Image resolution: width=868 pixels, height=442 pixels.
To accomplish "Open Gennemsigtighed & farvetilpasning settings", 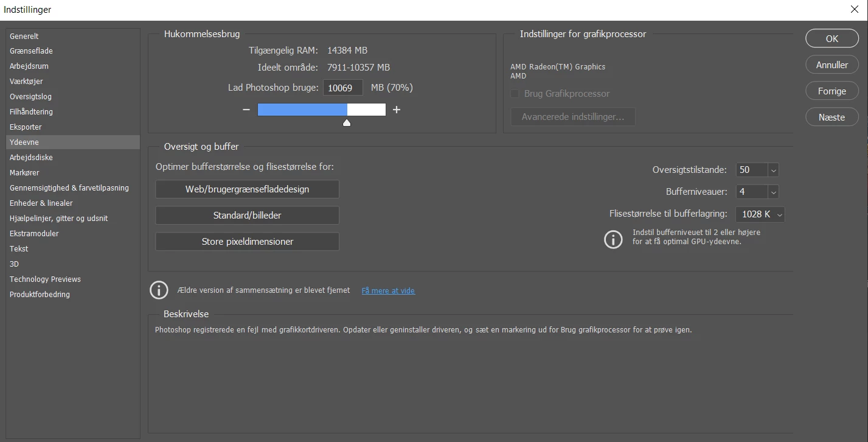I will (73, 188).
